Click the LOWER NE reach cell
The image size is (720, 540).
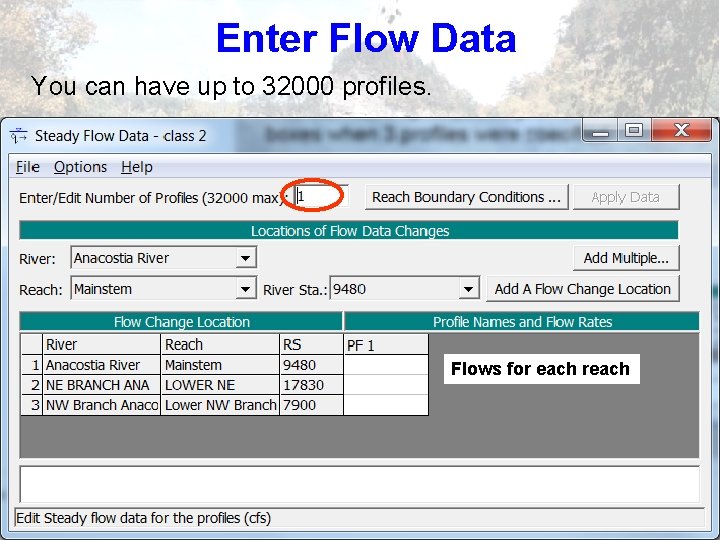pos(220,385)
